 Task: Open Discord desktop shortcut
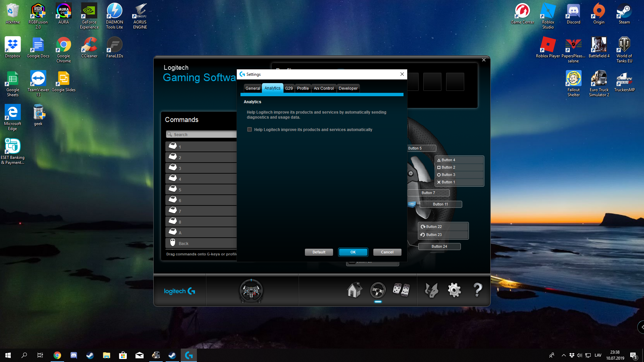[573, 14]
